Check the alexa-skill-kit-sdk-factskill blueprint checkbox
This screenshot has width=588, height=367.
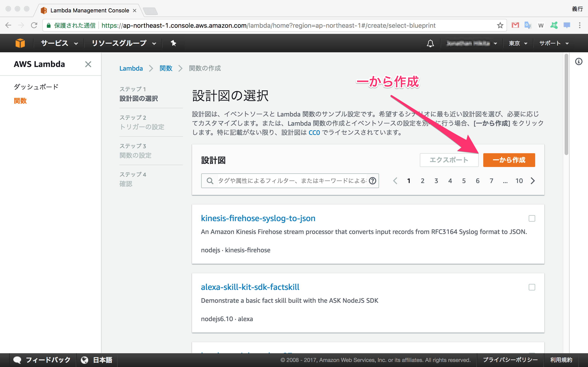(x=532, y=287)
